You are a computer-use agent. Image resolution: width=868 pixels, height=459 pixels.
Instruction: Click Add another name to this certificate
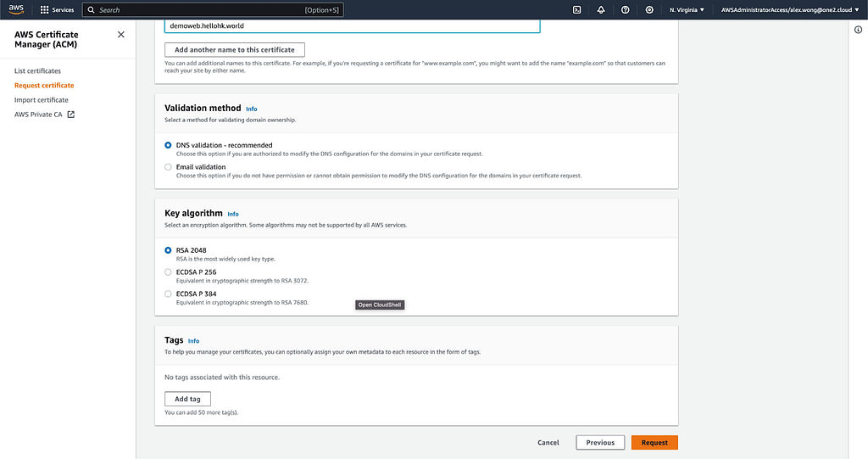[235, 50]
